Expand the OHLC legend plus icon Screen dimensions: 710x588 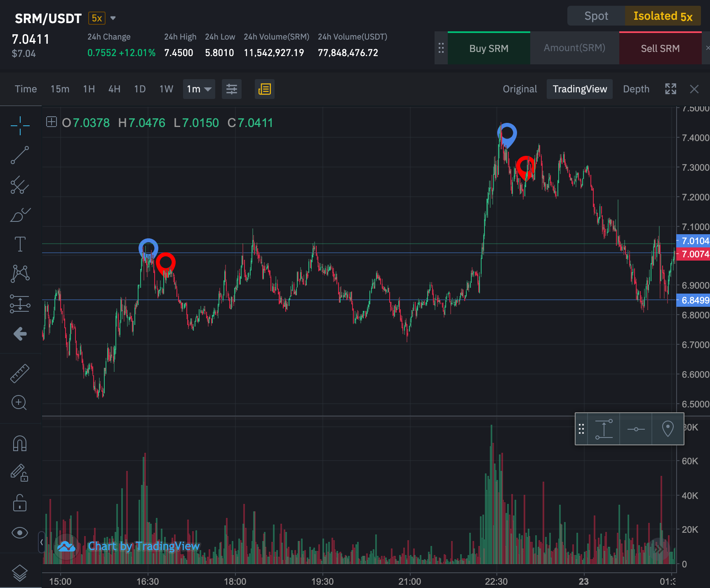tap(52, 122)
